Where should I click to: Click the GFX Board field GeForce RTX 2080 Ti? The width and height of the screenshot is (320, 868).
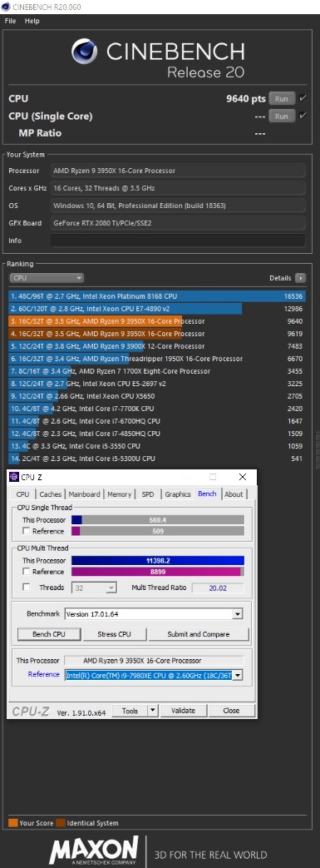(177, 223)
